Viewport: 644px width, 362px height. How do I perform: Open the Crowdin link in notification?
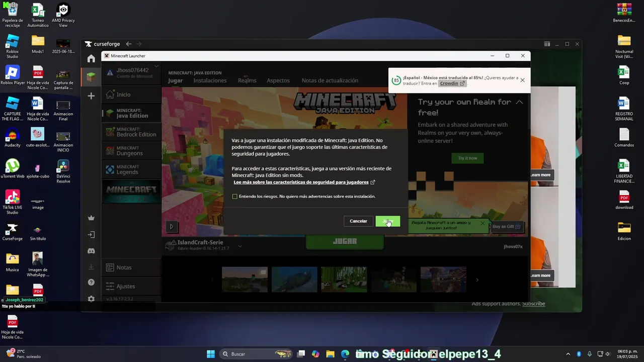(x=452, y=83)
